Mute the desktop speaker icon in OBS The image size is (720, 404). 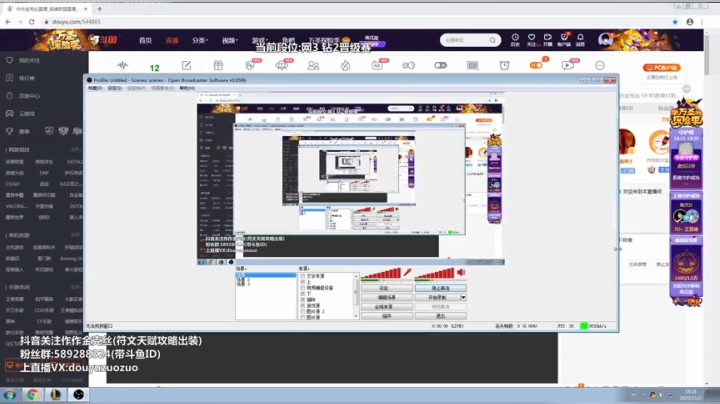461,273
